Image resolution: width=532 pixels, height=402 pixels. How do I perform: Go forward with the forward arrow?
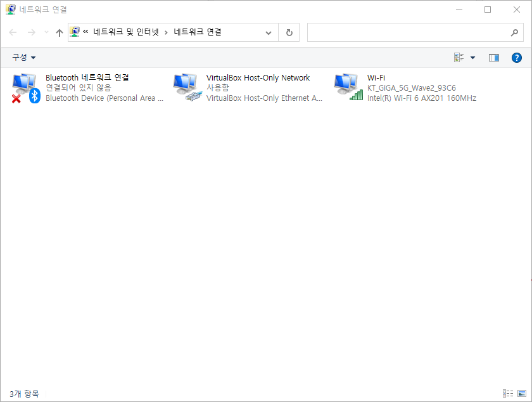tap(31, 32)
